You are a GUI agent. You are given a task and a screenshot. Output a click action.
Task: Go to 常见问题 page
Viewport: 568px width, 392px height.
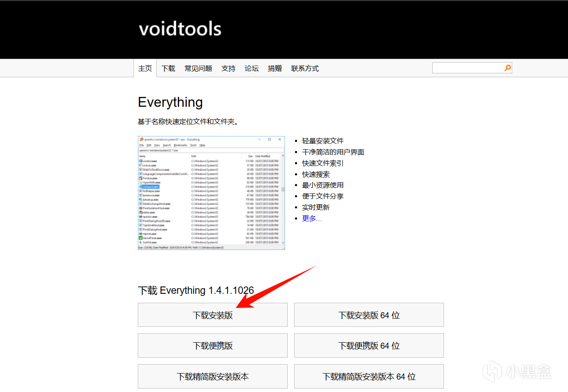(x=198, y=68)
